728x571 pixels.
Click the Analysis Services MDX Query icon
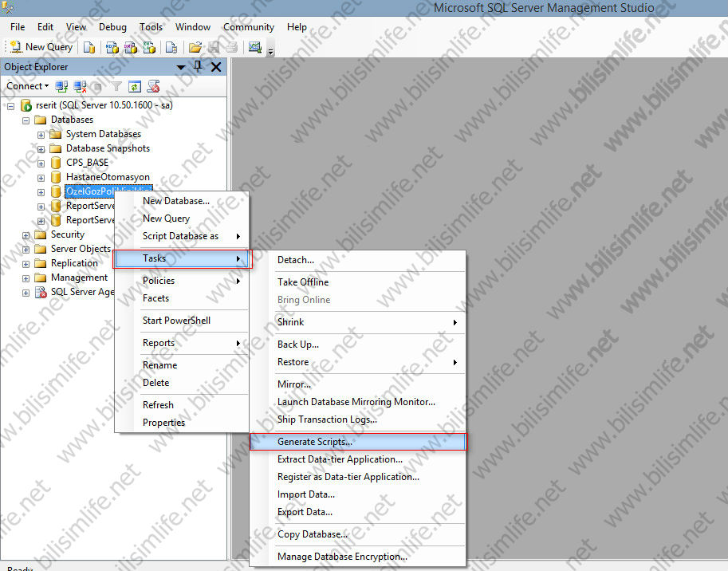(112, 47)
